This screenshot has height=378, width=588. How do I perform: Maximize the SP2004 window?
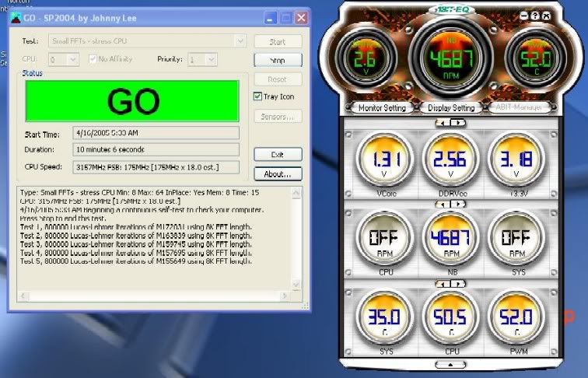[x=285, y=18]
